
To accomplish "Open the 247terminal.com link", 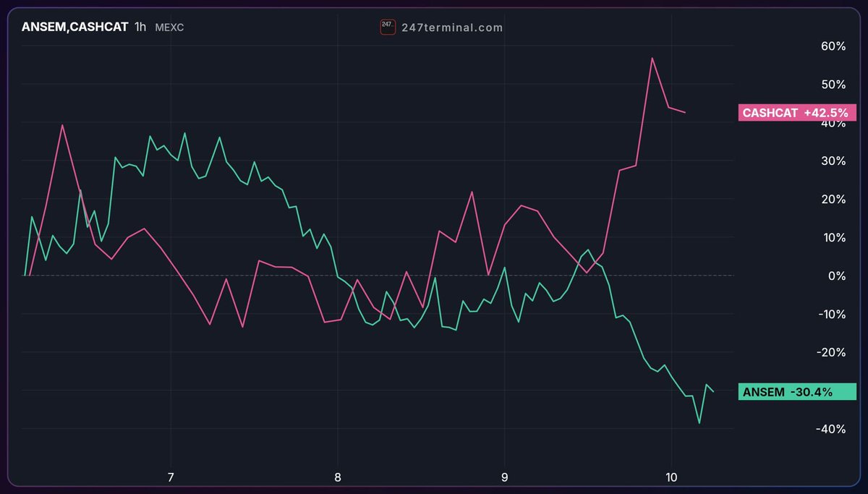I will click(x=452, y=27).
